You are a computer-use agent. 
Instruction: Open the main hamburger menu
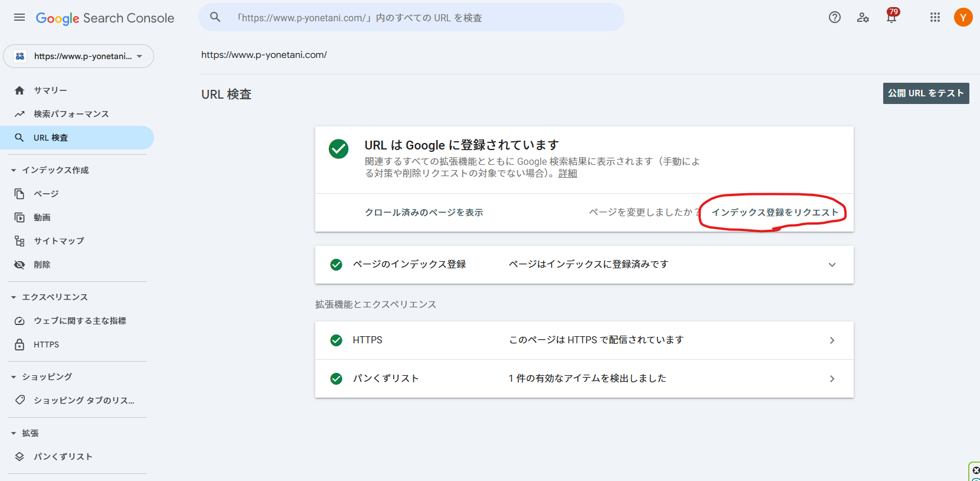pos(19,18)
